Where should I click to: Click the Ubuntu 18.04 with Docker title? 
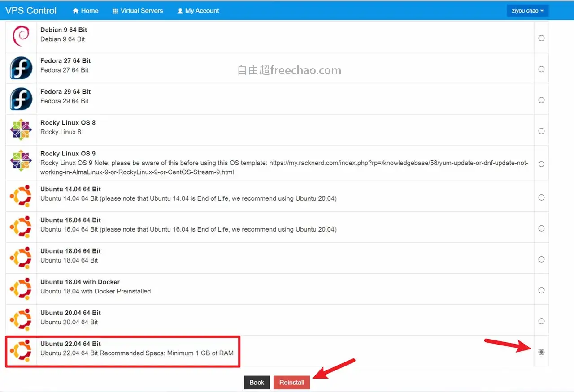pos(80,282)
